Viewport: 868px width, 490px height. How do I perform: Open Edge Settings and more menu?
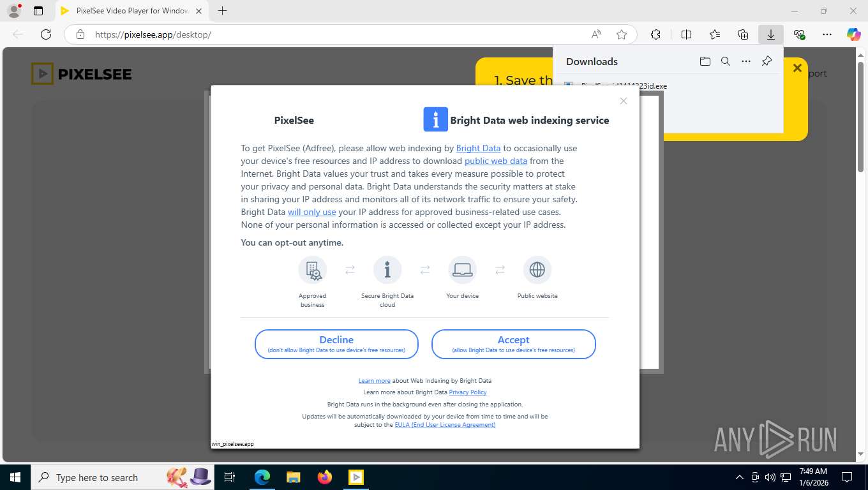pyautogui.click(x=827, y=34)
